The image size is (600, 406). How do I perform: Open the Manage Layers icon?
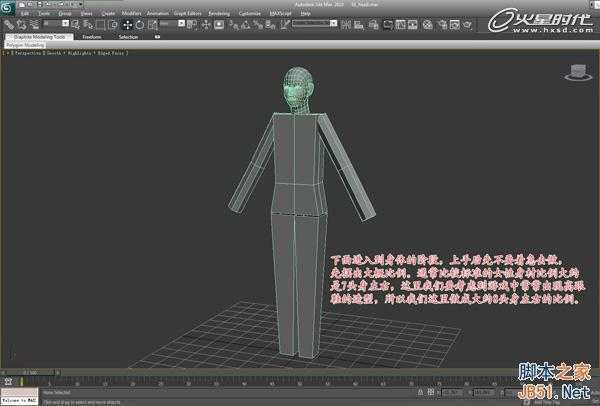click(373, 25)
